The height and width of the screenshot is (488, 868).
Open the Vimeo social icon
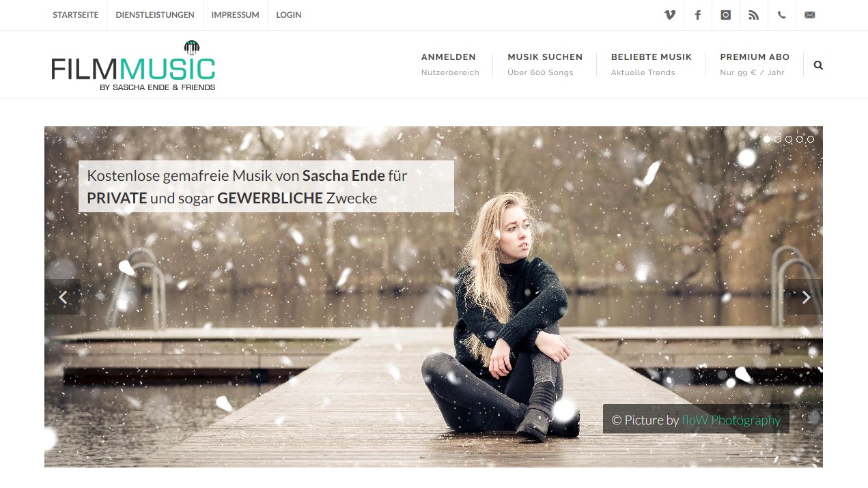coord(670,15)
